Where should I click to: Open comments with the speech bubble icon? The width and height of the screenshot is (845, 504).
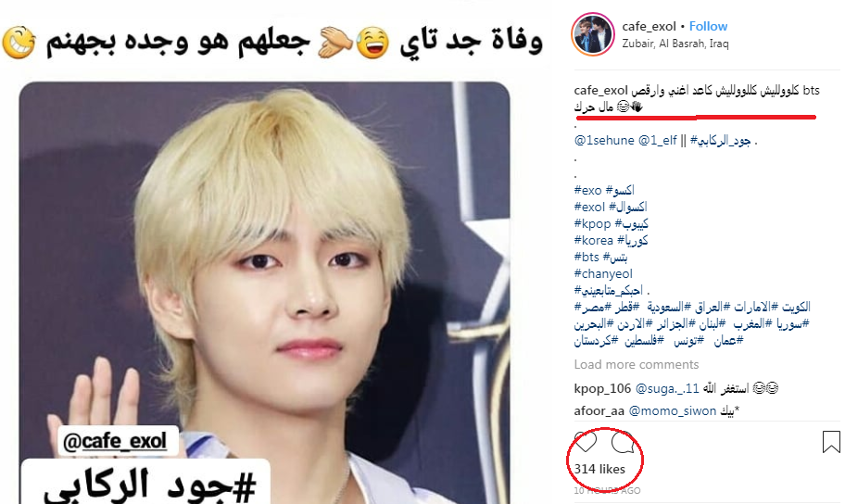623,442
